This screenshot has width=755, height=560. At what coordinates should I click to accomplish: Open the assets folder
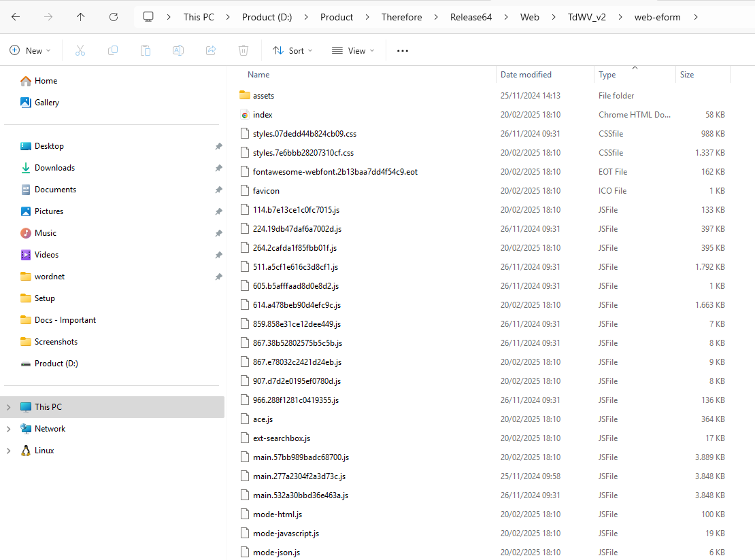point(263,95)
